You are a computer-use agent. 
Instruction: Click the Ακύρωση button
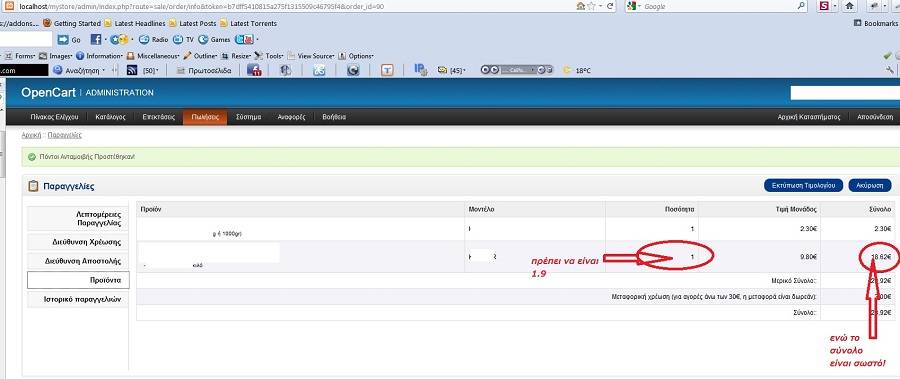(870, 185)
